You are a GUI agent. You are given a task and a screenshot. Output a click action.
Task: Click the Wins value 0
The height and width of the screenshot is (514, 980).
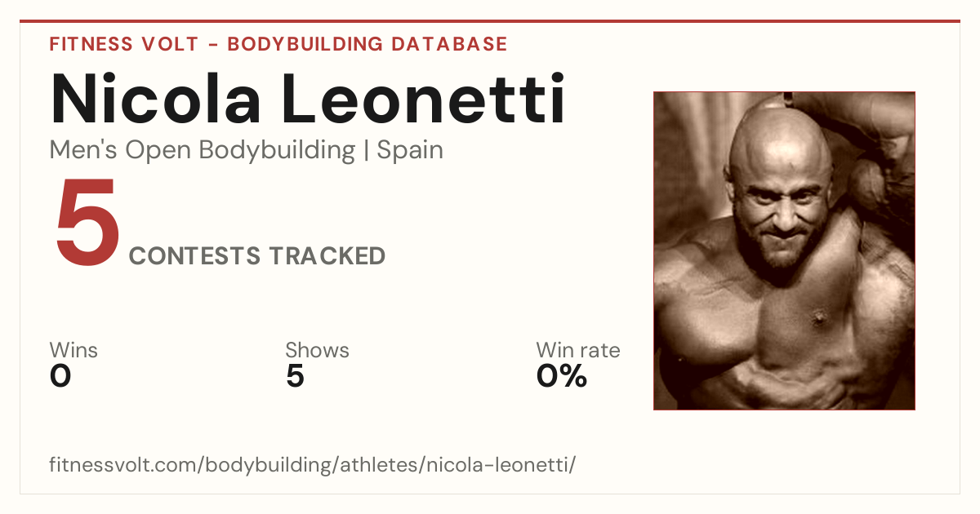[60, 376]
